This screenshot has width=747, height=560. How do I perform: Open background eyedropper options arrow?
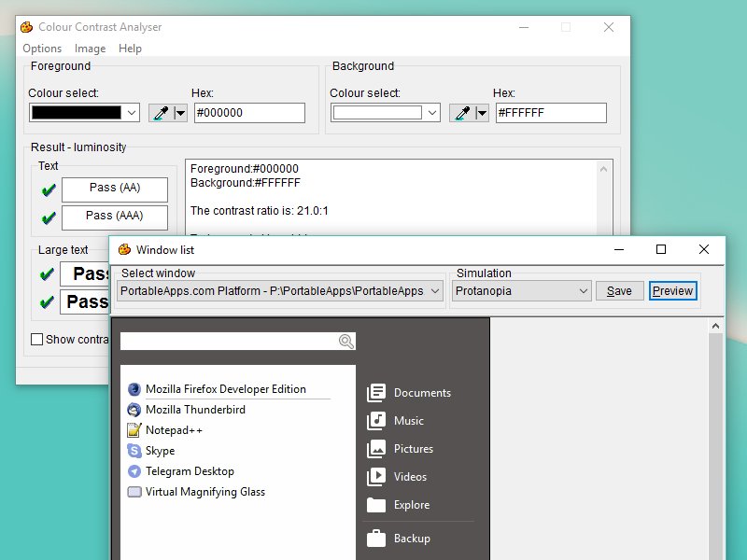point(482,113)
